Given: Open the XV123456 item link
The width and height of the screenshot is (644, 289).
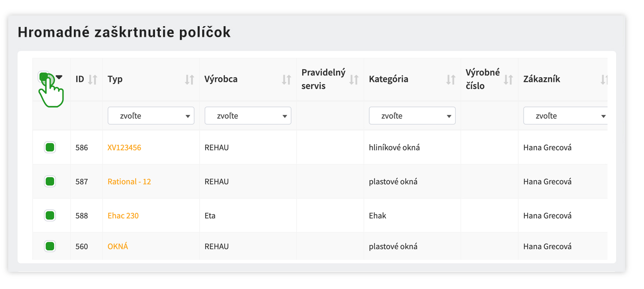Looking at the screenshot, I should pos(125,148).
